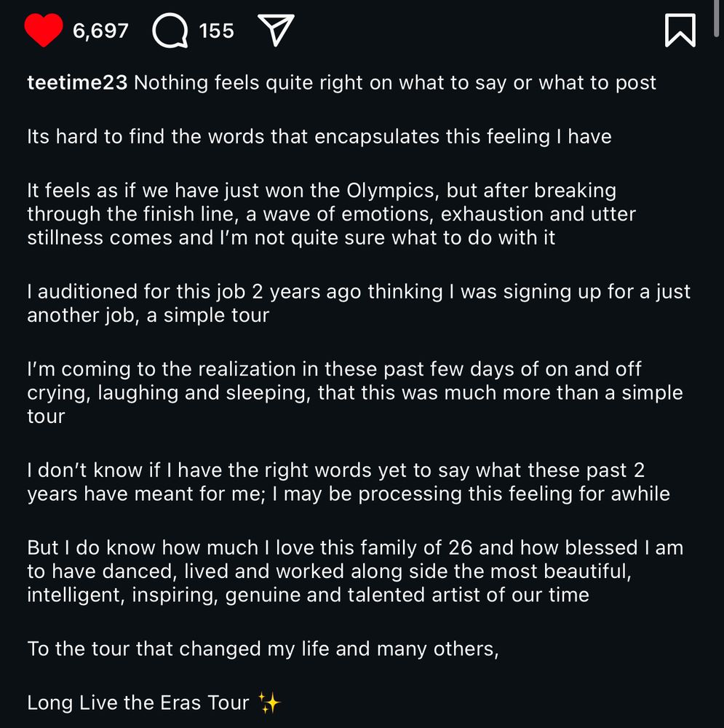Click the 'I don't know if I have' paragraph
Viewport: 724px width, 728px height.
coord(349,482)
